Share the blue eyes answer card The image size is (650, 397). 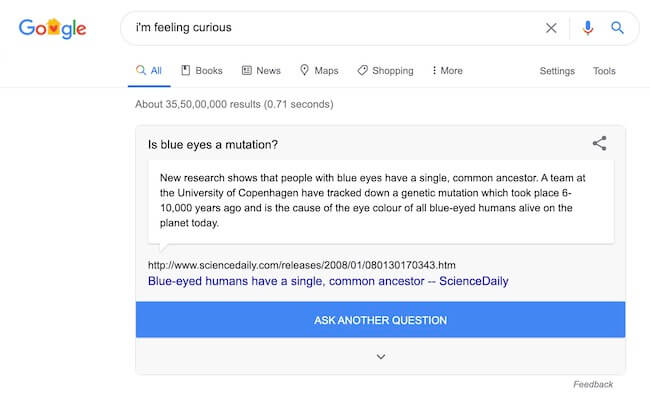point(599,143)
